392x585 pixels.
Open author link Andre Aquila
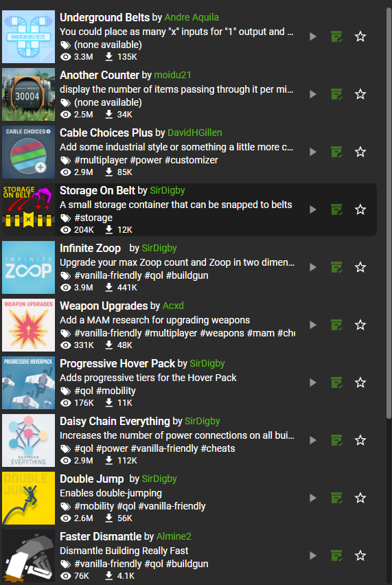(x=192, y=18)
